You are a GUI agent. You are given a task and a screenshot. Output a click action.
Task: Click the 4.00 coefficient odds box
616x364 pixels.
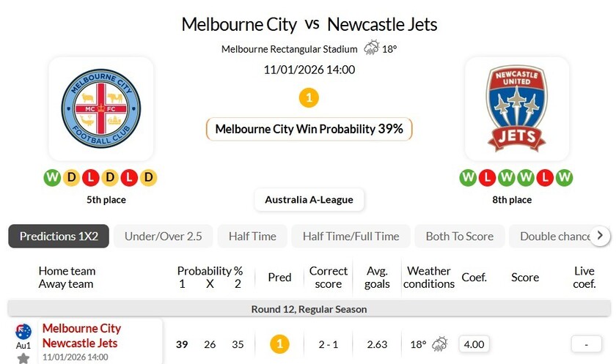(x=474, y=343)
